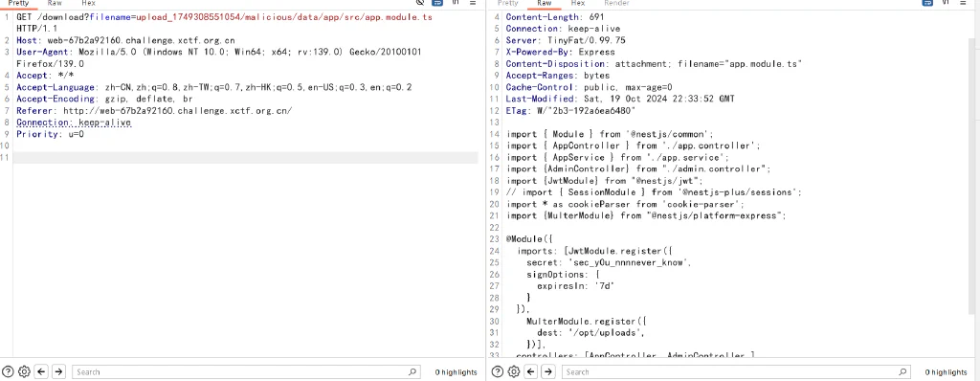Open request pane hamburger menu
This screenshot has height=381, width=980.
[x=473, y=3]
